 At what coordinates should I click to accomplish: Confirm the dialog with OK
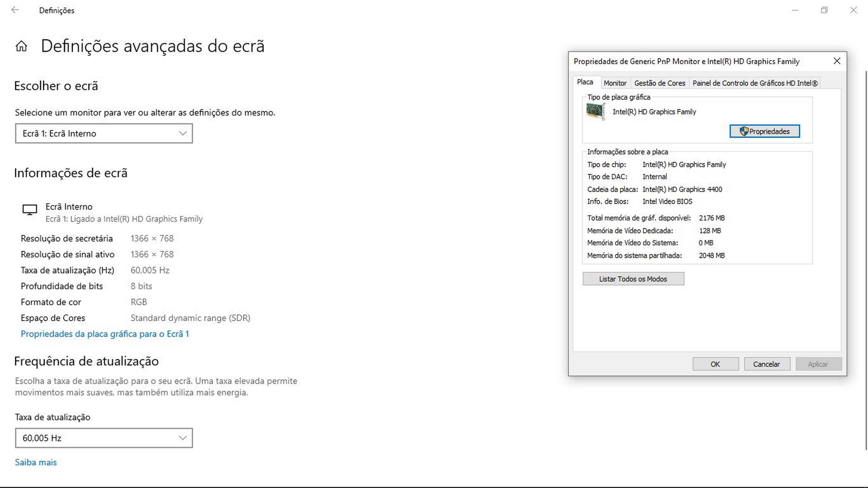716,364
